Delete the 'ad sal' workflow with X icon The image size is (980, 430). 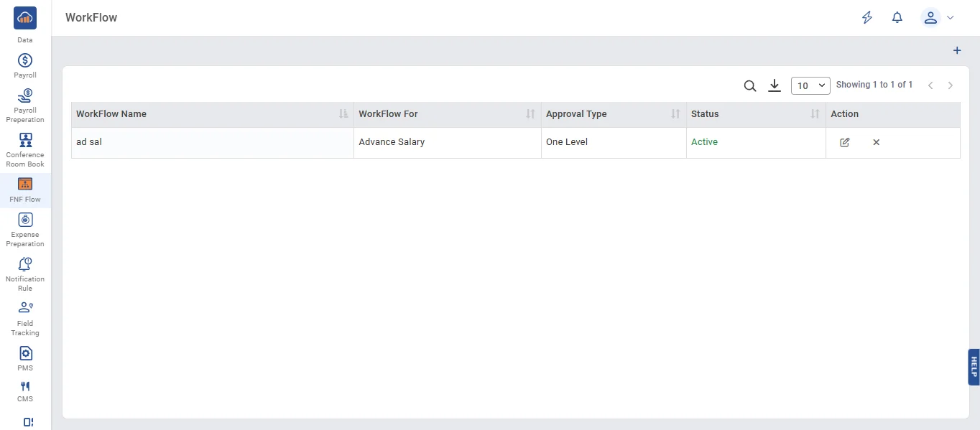pyautogui.click(x=876, y=142)
